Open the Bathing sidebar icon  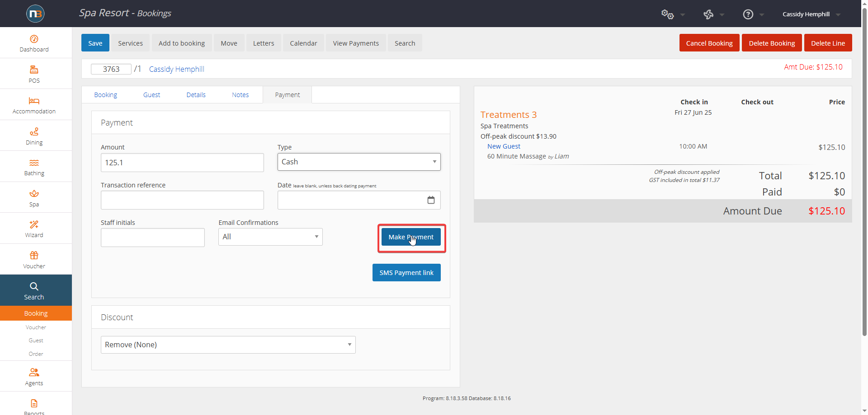tap(34, 163)
